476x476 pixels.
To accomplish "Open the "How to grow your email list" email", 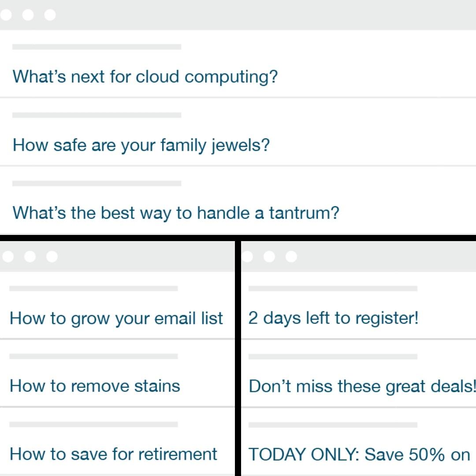I will pyautogui.click(x=116, y=318).
